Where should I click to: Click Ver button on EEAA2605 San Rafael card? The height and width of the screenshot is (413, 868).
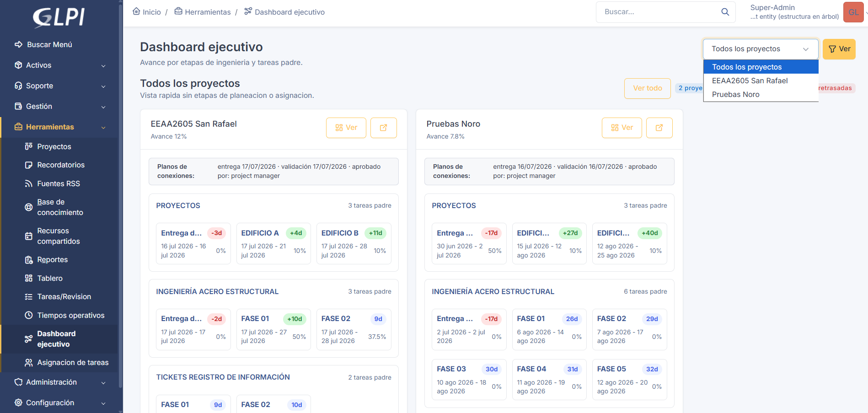[x=346, y=128]
